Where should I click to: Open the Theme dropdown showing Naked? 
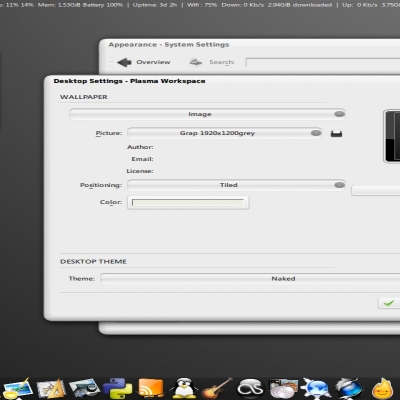click(250, 279)
